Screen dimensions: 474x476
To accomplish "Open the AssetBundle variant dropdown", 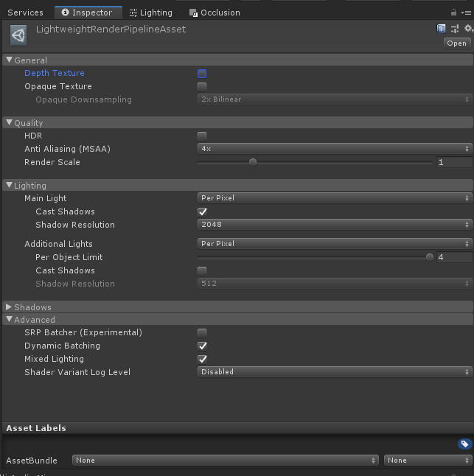I will [428, 461].
